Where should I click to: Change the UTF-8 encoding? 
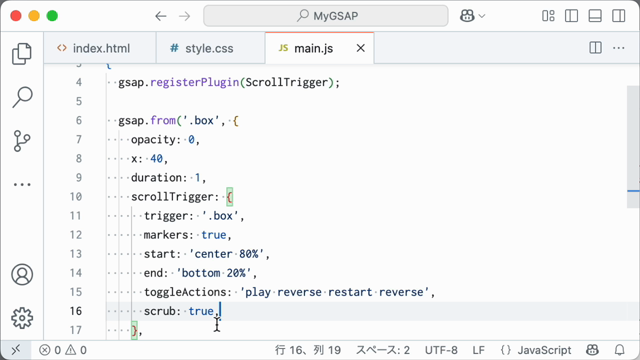pyautogui.click(x=441, y=350)
